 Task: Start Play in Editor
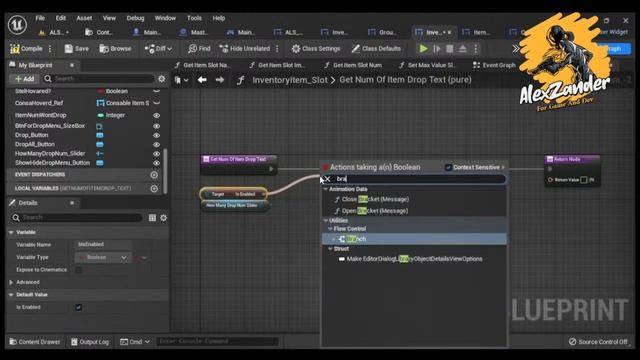coord(423,49)
